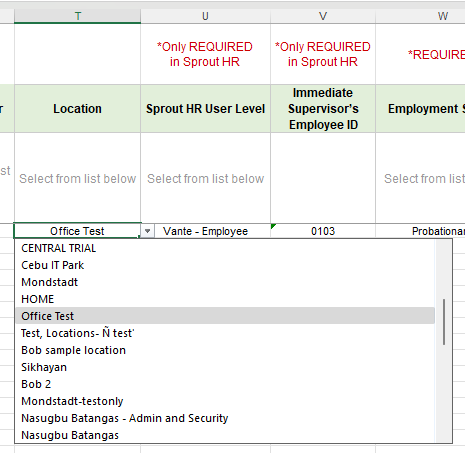Choose Cebu IT Park location
Image resolution: width=465 pixels, height=453 pixels.
click(x=225, y=265)
